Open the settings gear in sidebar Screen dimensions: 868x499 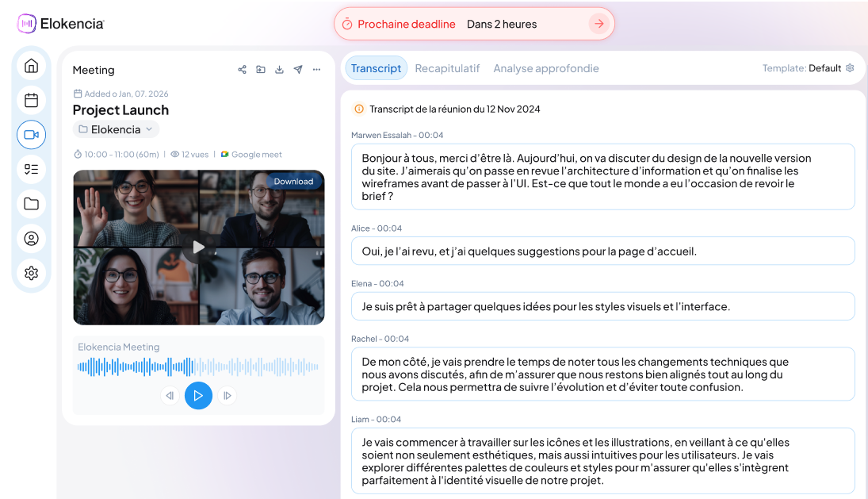click(x=32, y=273)
